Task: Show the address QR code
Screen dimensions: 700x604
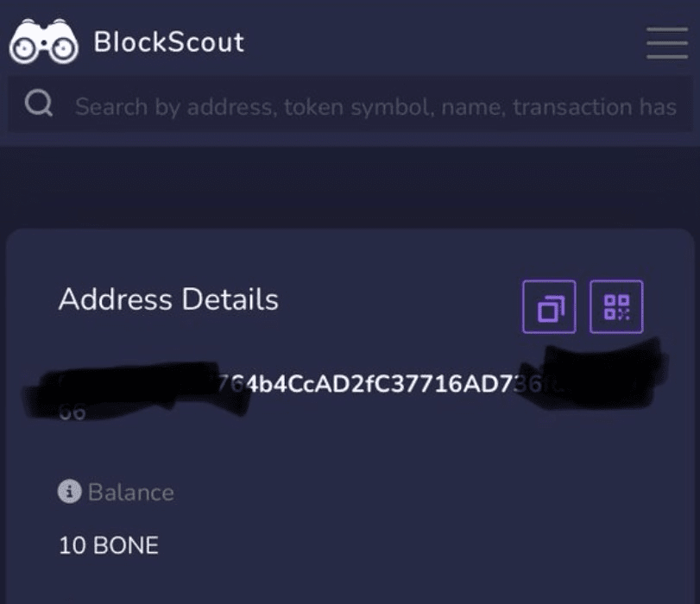Action: (616, 306)
